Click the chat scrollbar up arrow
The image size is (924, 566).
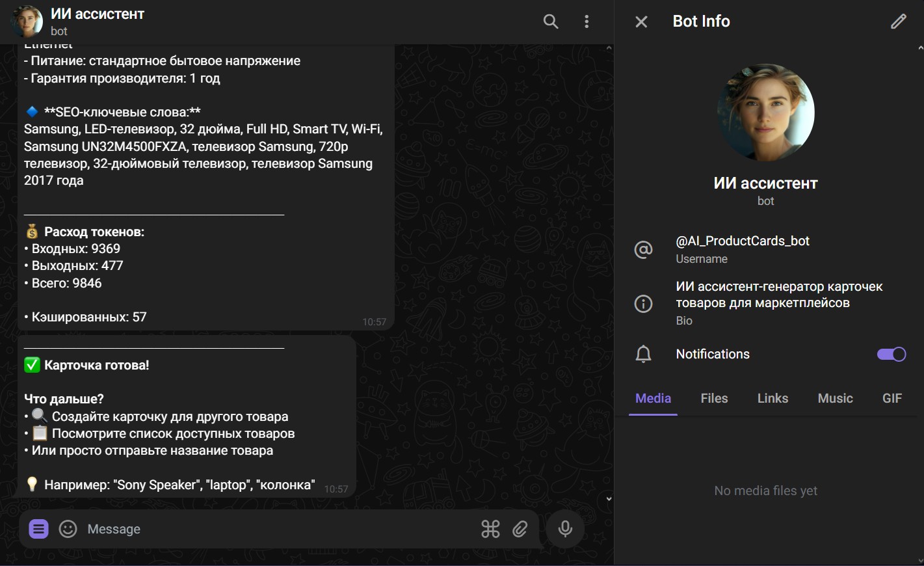click(609, 47)
